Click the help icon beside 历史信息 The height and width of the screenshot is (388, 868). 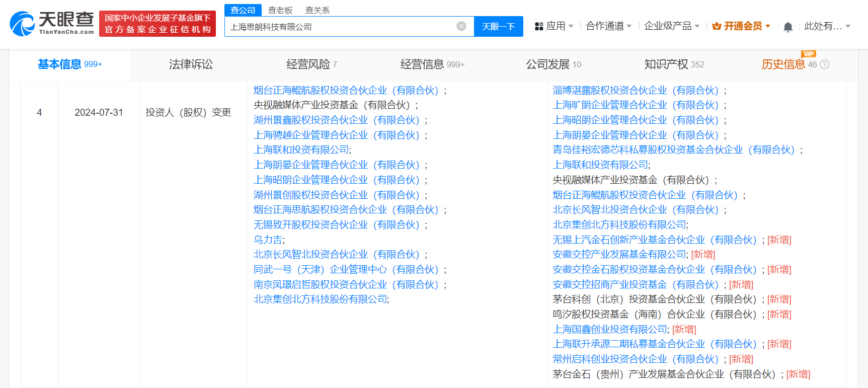click(x=824, y=64)
